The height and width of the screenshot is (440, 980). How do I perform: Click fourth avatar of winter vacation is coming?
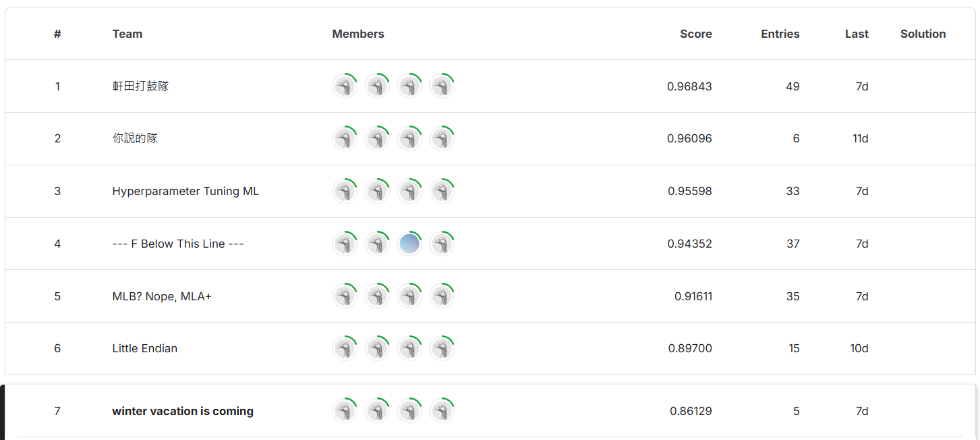(x=442, y=412)
